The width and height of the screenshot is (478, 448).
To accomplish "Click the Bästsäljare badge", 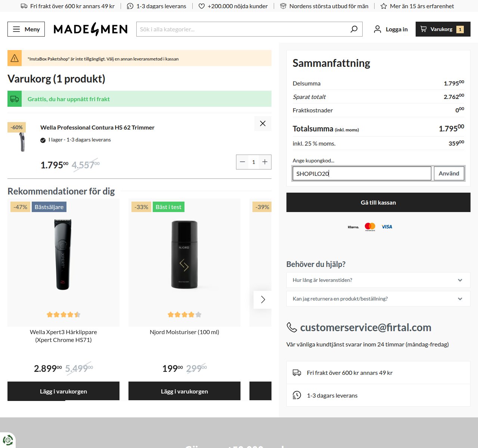I will pyautogui.click(x=49, y=207).
